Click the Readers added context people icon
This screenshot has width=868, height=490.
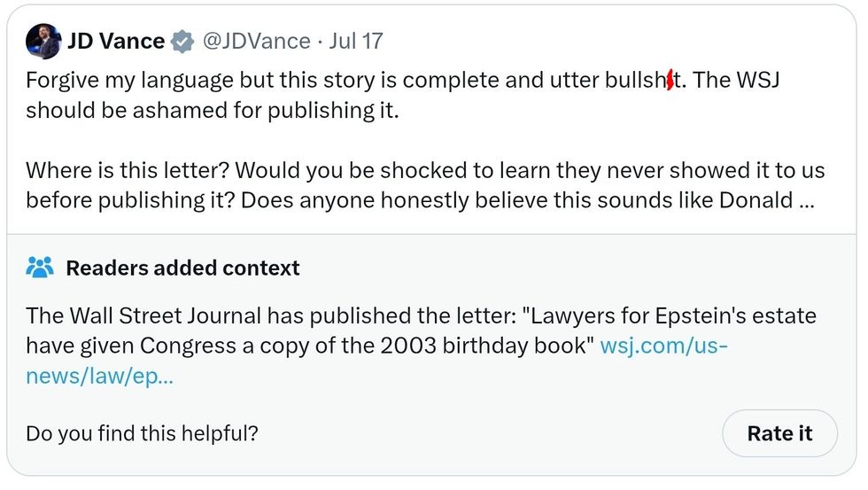click(40, 267)
